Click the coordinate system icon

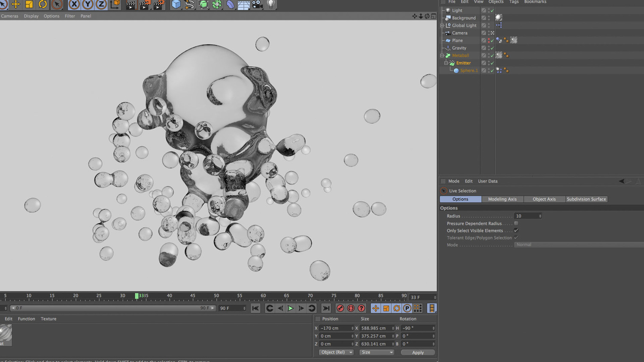[x=115, y=4]
